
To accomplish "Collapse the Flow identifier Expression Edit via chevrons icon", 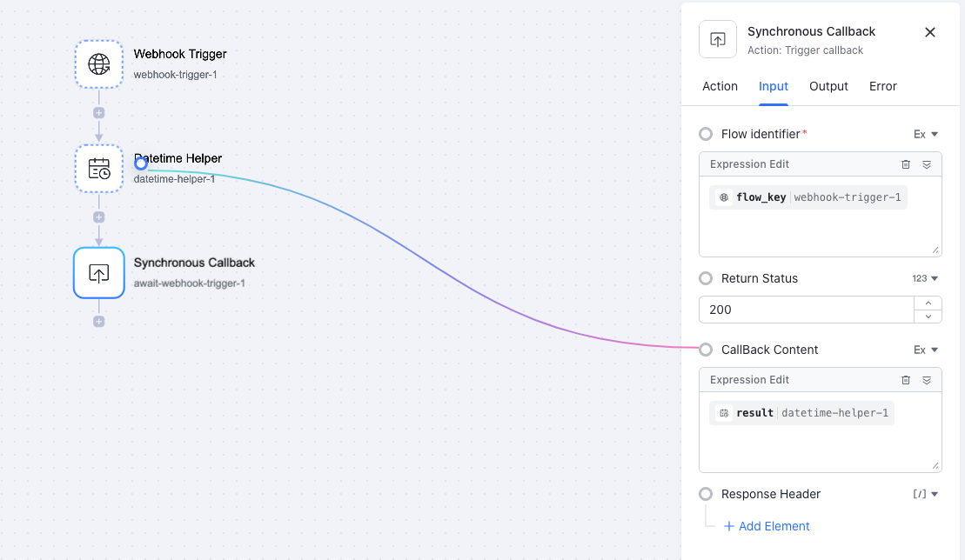I will [926, 163].
